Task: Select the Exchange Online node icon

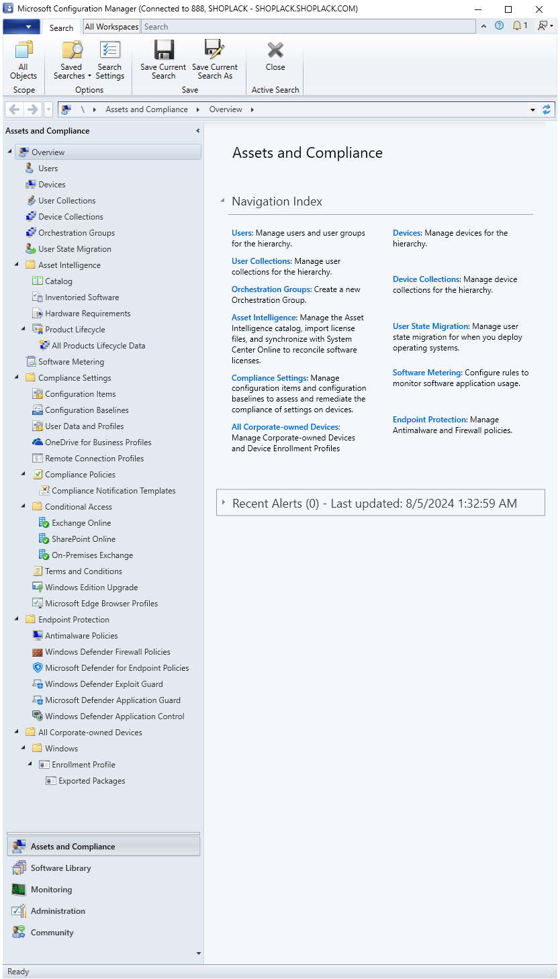Action: (44, 523)
